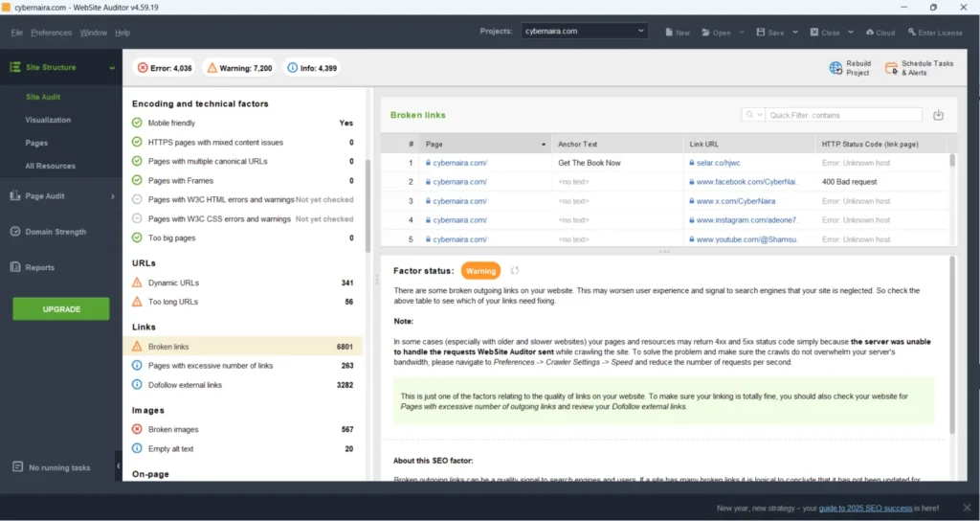Click the orange Warning factor status badge

(x=480, y=271)
